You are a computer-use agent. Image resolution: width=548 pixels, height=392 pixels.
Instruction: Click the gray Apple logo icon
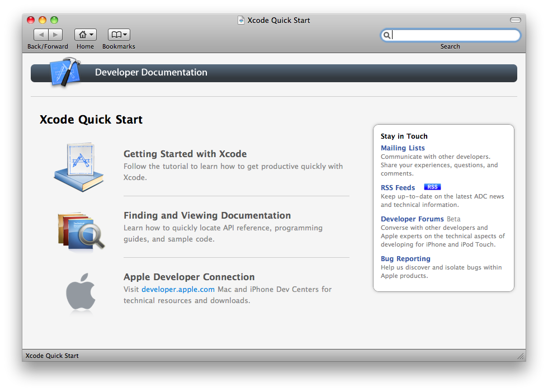tap(81, 292)
